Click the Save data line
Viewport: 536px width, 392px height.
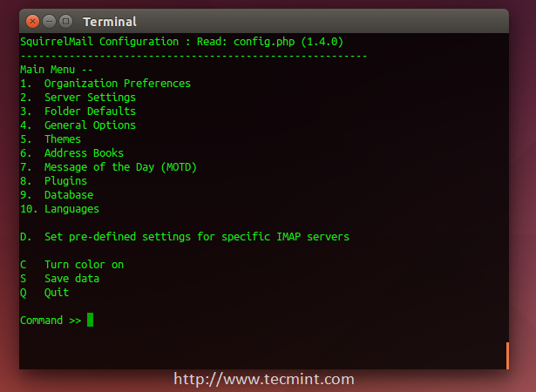tap(71, 279)
